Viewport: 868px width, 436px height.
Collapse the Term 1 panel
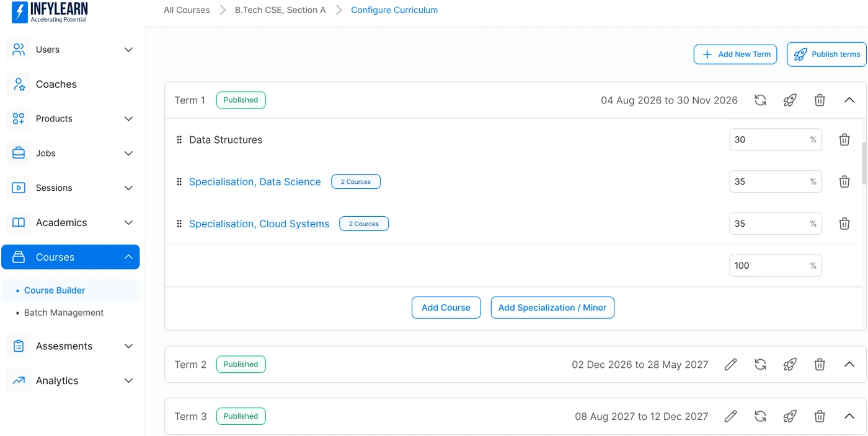[x=849, y=100]
